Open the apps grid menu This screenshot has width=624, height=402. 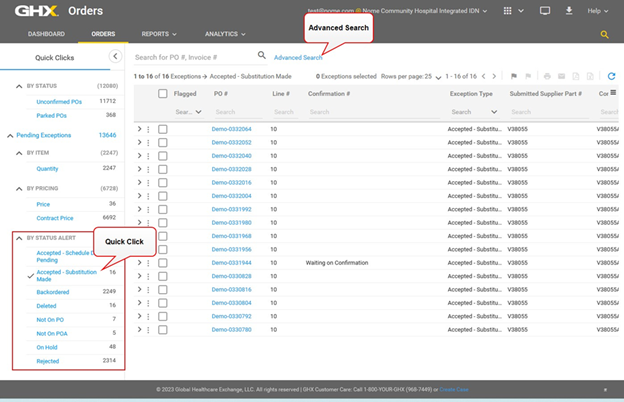508,10
